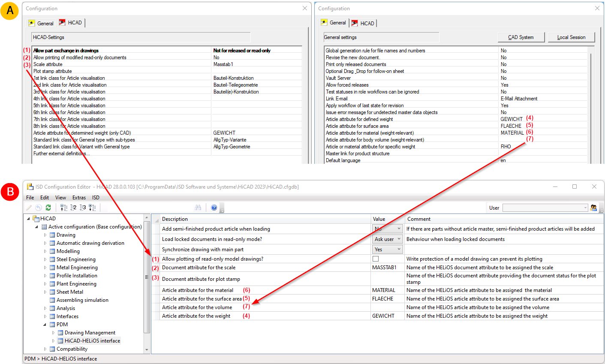Select 'Vault Server' row in General settings
This screenshot has height=364, width=605.
click(x=455, y=78)
